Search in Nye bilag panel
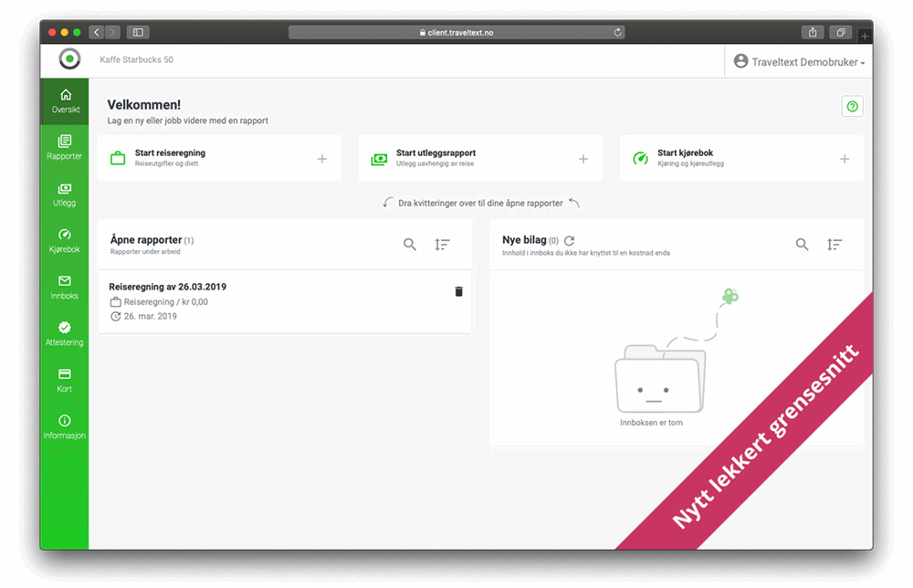The width and height of the screenshot is (913, 588). tap(802, 245)
